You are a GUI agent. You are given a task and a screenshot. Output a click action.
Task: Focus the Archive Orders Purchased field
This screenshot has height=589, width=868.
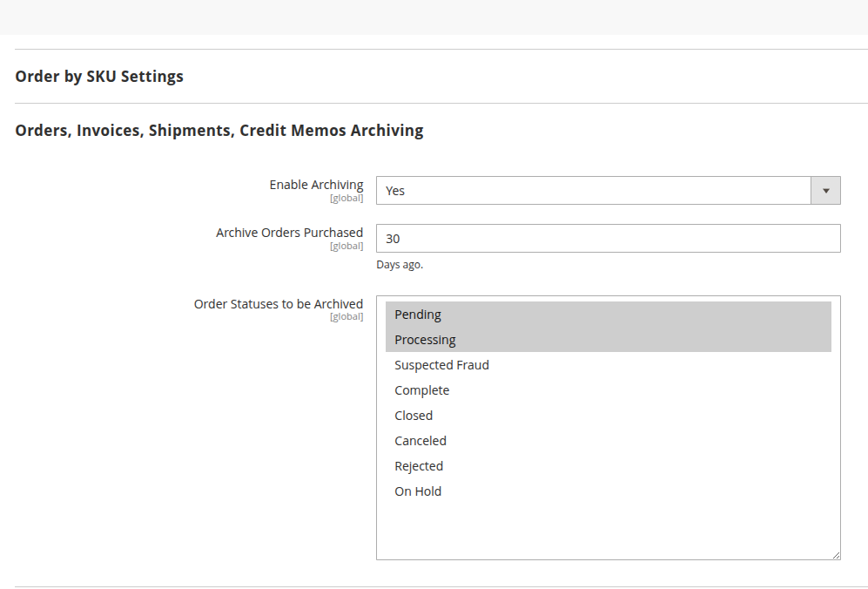click(x=608, y=239)
